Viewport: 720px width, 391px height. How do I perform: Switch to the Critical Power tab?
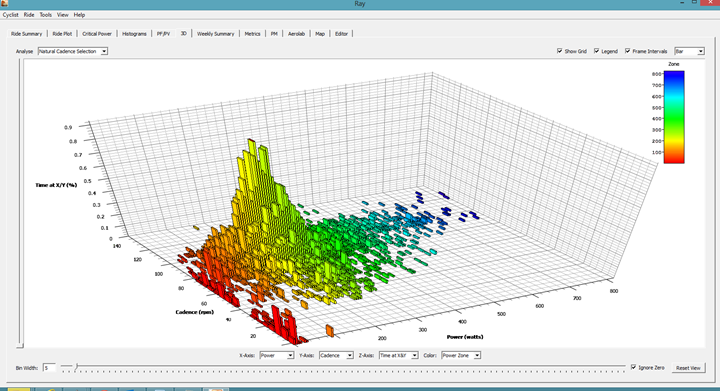(97, 34)
